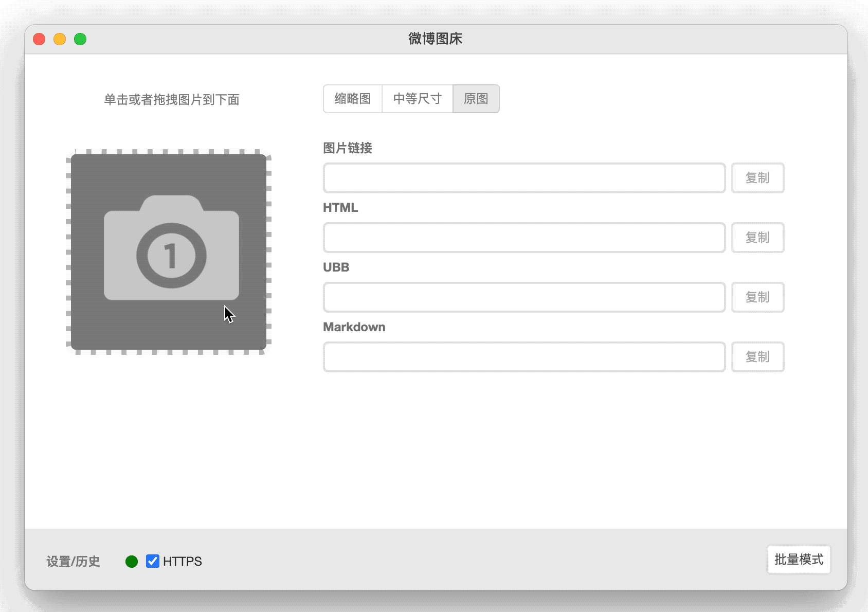868x612 pixels.
Task: Open 设置/历史 settings and history
Action: click(x=73, y=562)
